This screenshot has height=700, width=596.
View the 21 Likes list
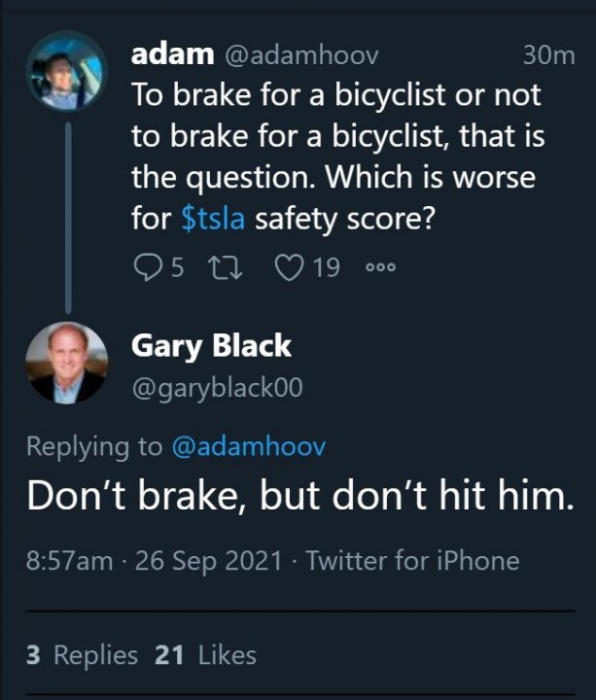coord(205,655)
